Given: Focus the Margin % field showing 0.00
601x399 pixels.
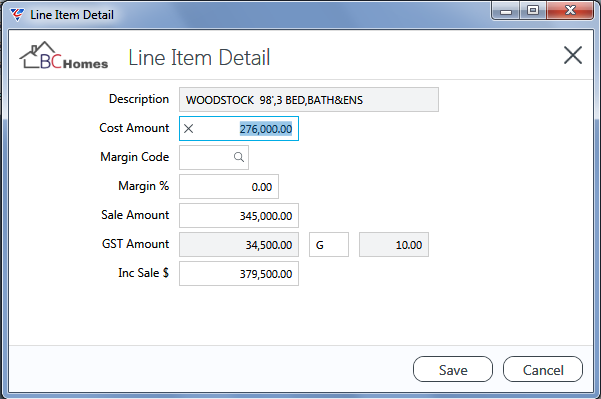Looking at the screenshot, I should click(x=229, y=187).
